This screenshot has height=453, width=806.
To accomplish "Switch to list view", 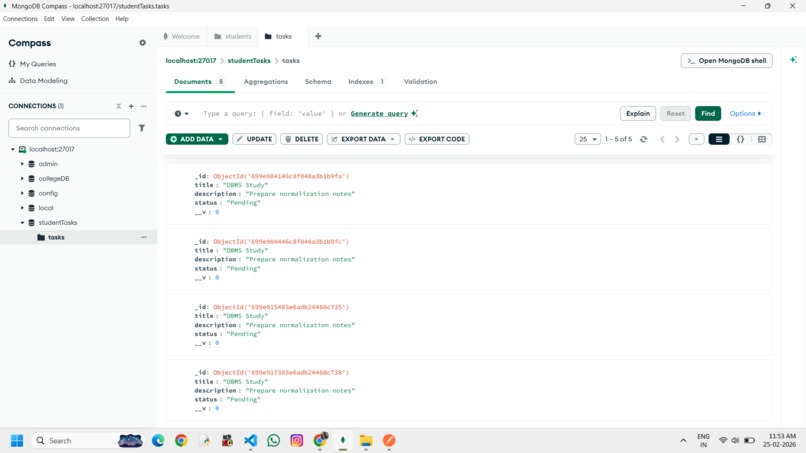I will click(719, 139).
